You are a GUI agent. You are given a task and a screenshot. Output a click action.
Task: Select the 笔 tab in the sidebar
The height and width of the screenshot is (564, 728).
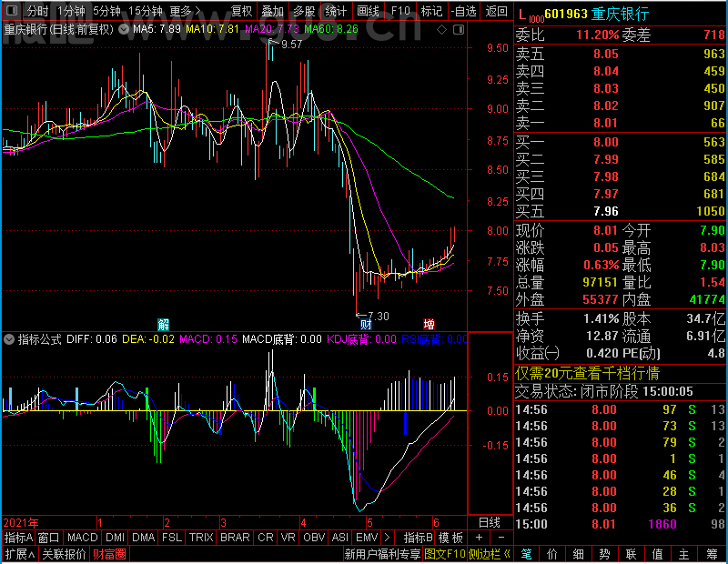(x=527, y=554)
